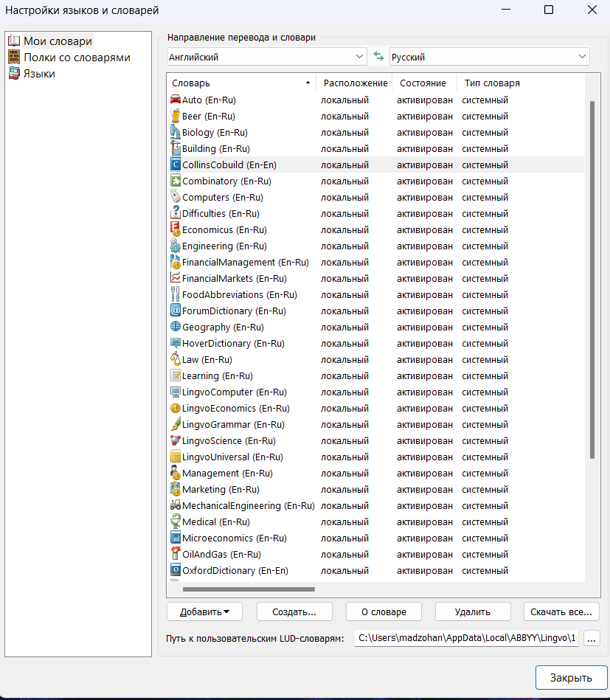Click the Beer (En-Ru) mug icon
The height and width of the screenshot is (700, 610).
click(x=176, y=116)
